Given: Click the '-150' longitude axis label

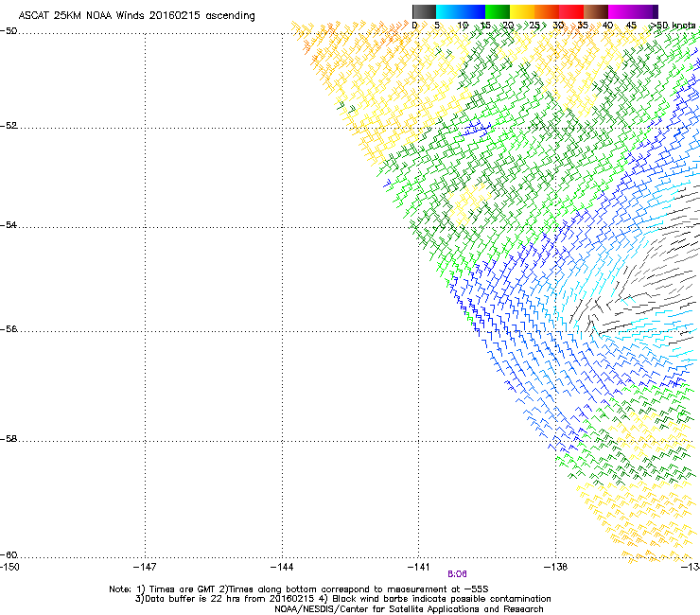Looking at the screenshot, I should click(9, 567).
